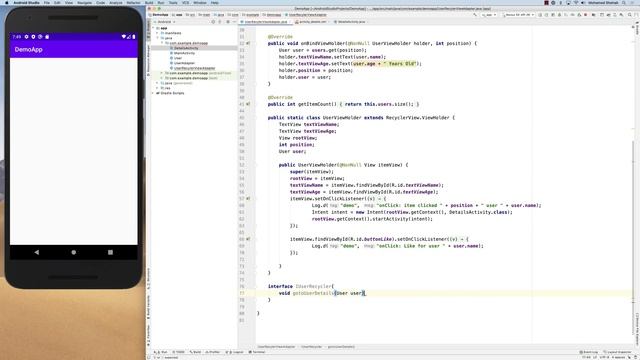Click the Wi-Fi icon in menu bar
The height and width of the screenshot is (360, 640).
tap(576, 2)
